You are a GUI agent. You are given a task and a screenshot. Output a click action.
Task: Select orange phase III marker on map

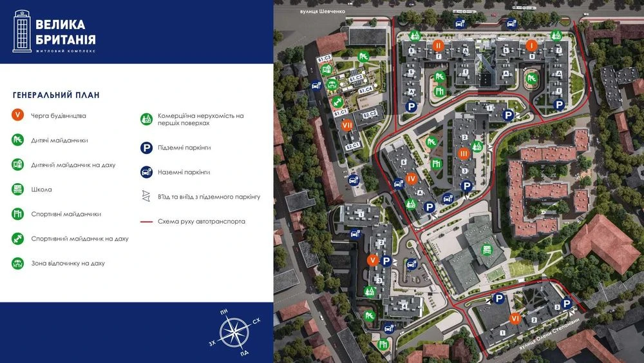(x=464, y=153)
